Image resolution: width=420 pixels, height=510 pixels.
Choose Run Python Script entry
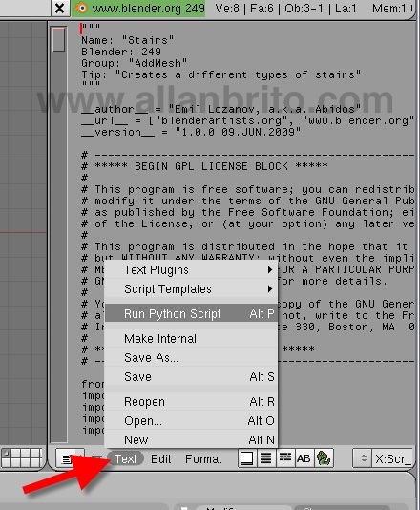(191, 313)
